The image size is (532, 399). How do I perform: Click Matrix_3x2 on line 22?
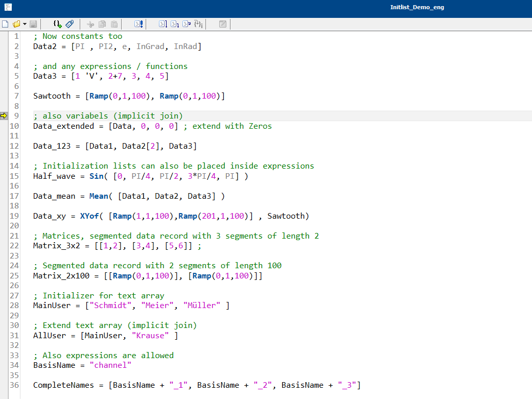[57, 246]
